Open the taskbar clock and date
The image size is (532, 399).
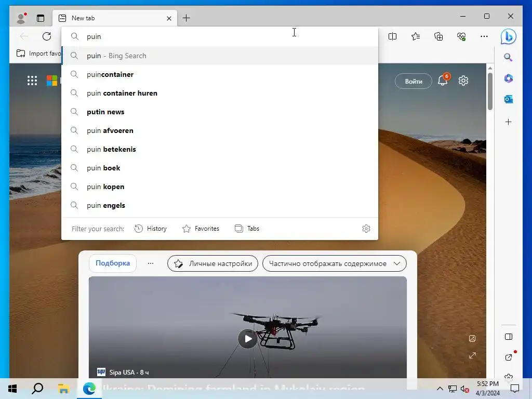coord(487,389)
